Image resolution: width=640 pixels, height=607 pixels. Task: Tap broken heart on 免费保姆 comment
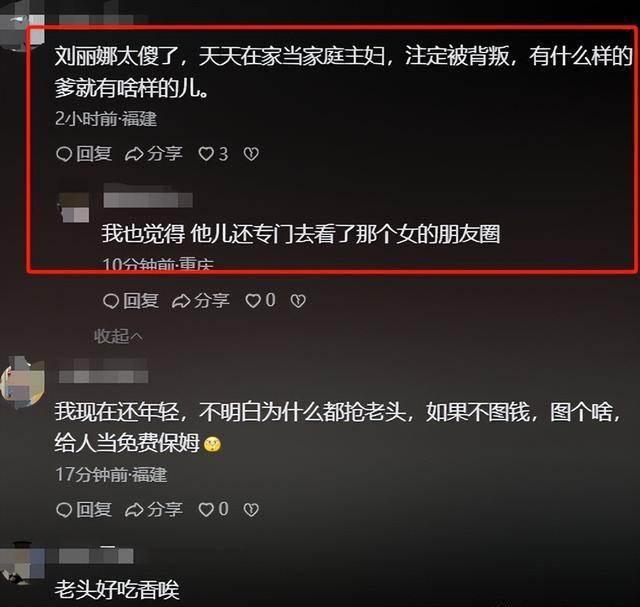point(251,509)
